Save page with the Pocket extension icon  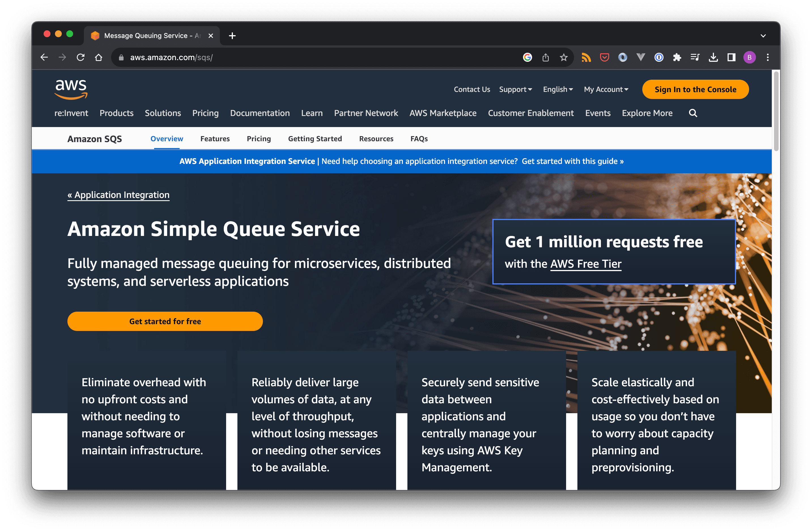click(604, 57)
